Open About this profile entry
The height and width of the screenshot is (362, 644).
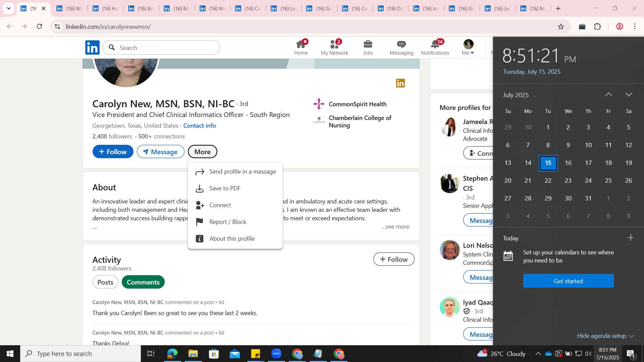pyautogui.click(x=235, y=239)
